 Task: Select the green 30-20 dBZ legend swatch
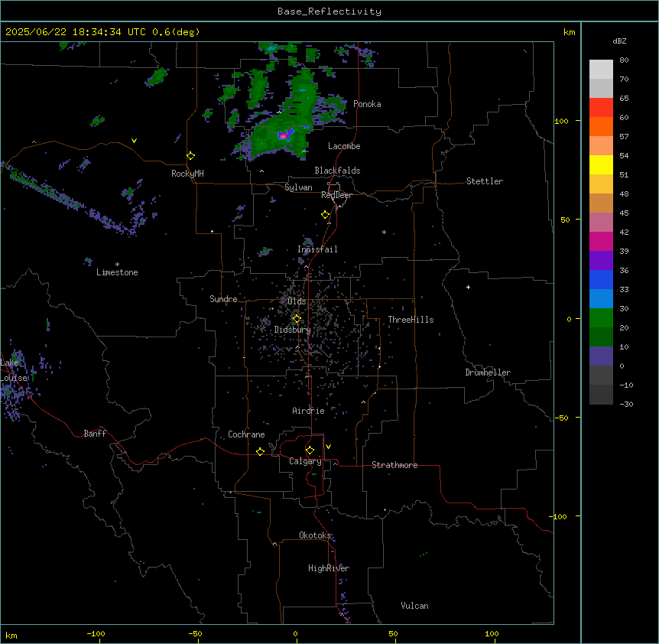(601, 318)
